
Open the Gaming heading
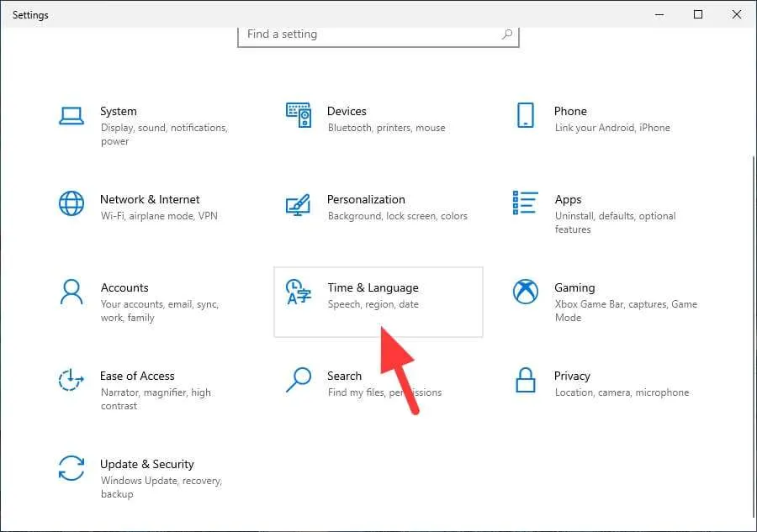tap(574, 288)
